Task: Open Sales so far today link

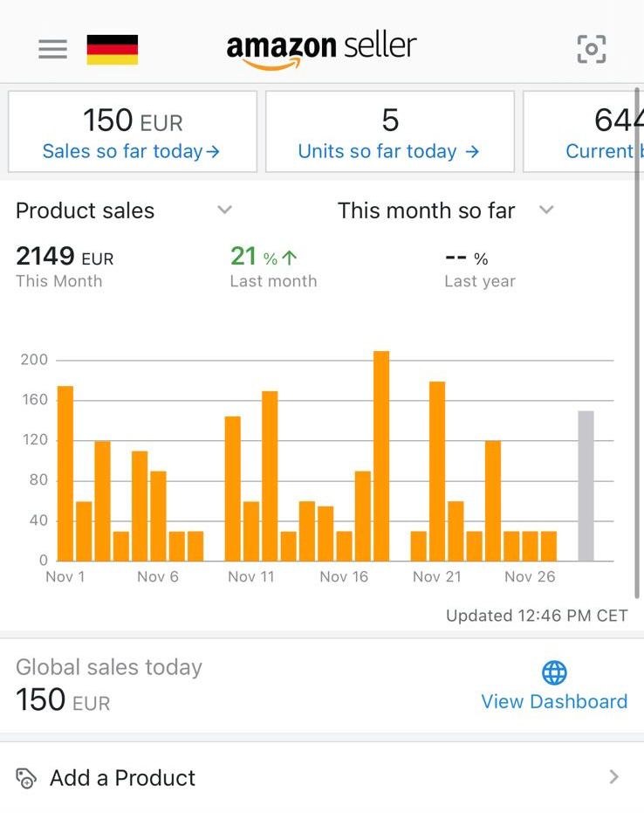Action: coord(131,151)
